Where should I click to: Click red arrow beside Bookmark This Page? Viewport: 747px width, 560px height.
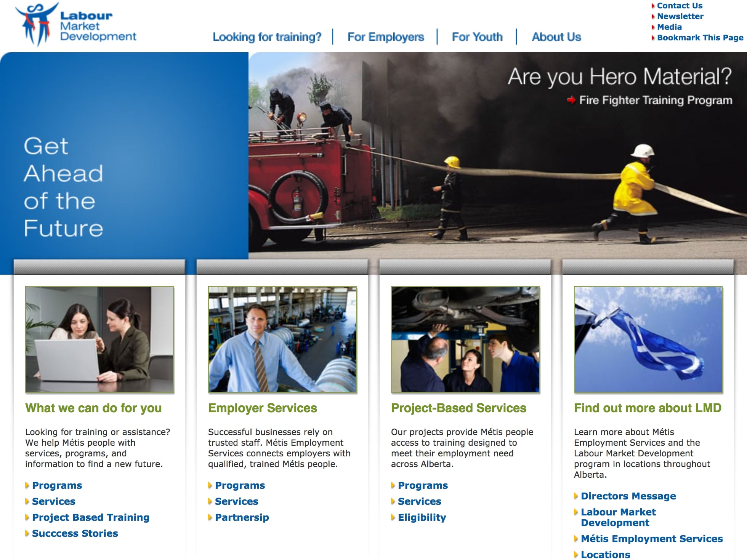(x=653, y=38)
